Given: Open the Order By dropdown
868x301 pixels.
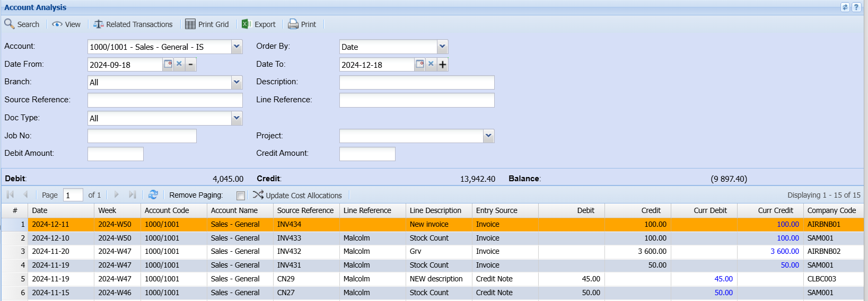Looking at the screenshot, I should 442,47.
